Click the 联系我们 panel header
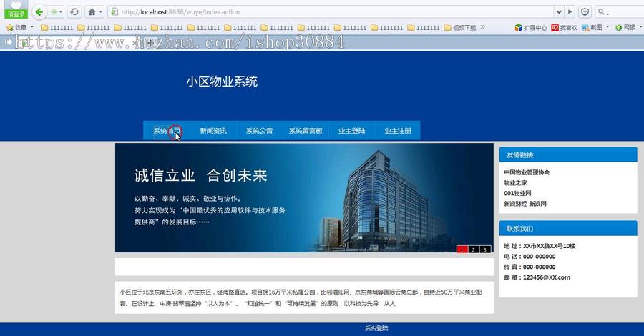 point(568,228)
